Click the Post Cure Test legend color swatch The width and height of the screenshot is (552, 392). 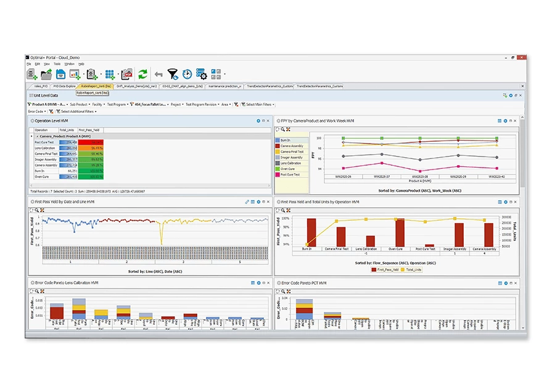click(x=278, y=175)
